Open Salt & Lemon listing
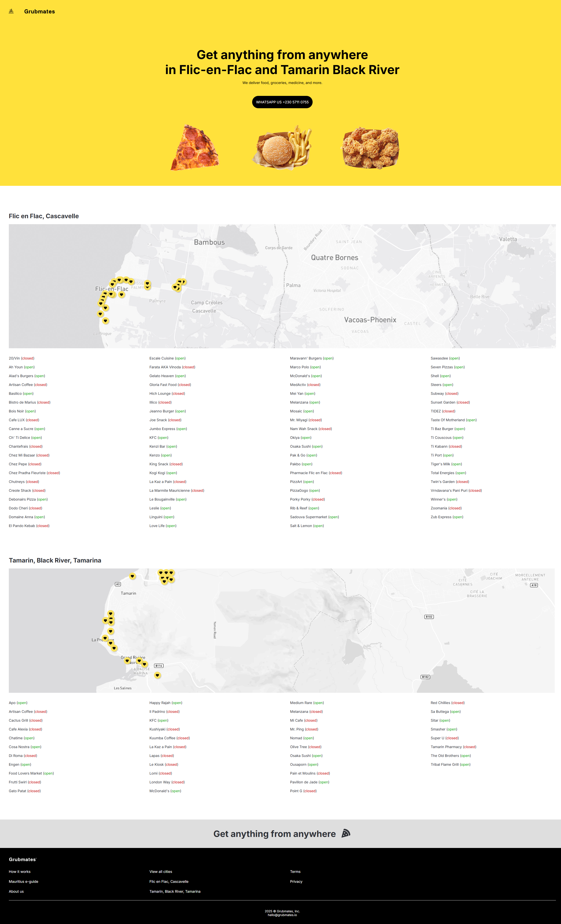The image size is (561, 924). (307, 526)
